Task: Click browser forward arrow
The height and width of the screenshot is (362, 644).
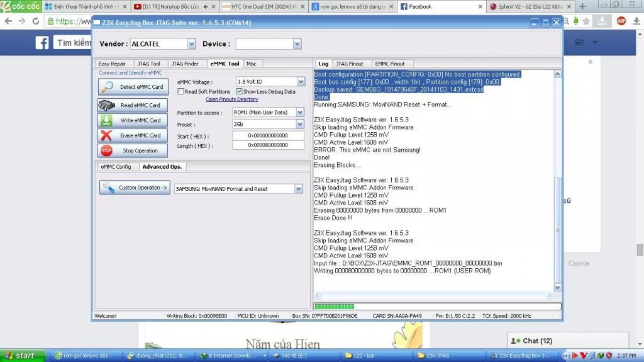Action: pyautogui.click(x=22, y=21)
